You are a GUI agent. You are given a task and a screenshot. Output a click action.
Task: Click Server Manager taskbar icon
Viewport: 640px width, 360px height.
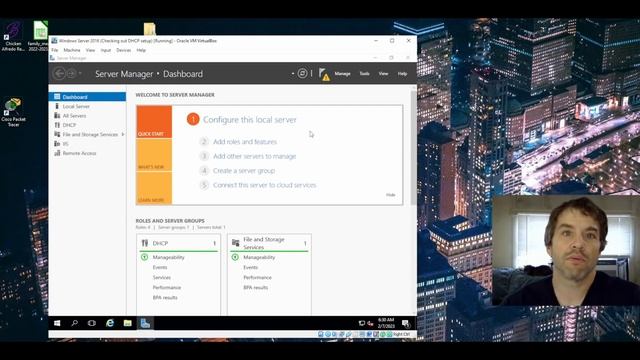[145, 323]
